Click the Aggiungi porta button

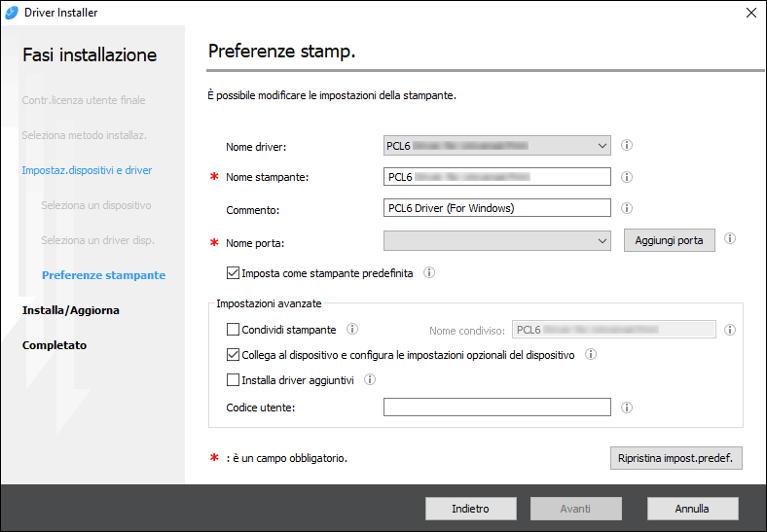click(x=669, y=240)
